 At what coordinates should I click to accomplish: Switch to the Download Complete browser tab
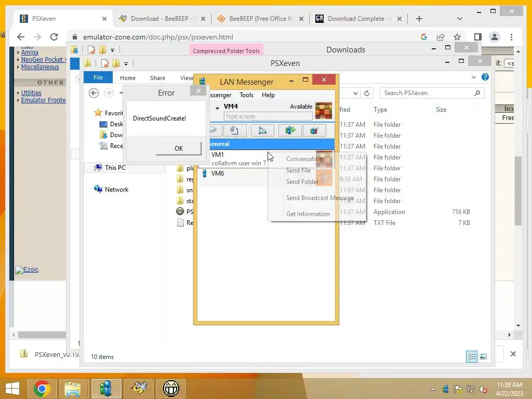[x=358, y=19]
